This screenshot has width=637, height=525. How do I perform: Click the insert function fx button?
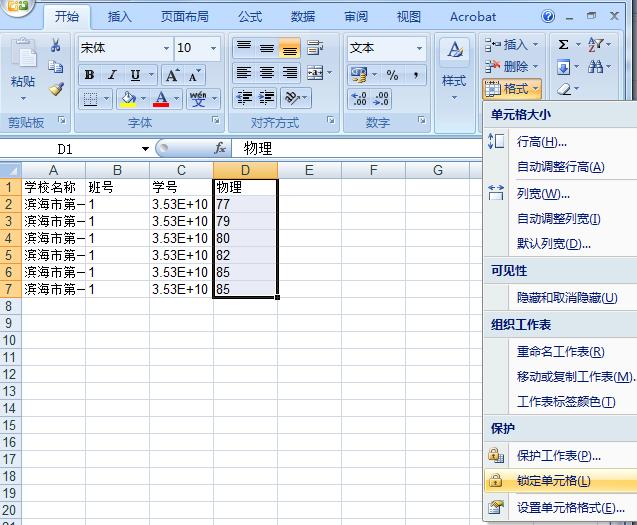[x=220, y=148]
